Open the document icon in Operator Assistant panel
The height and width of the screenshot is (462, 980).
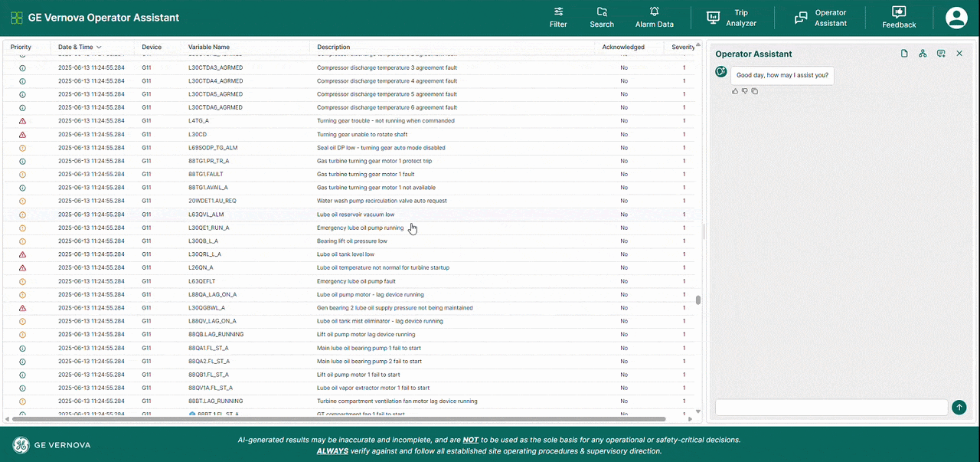(x=904, y=54)
